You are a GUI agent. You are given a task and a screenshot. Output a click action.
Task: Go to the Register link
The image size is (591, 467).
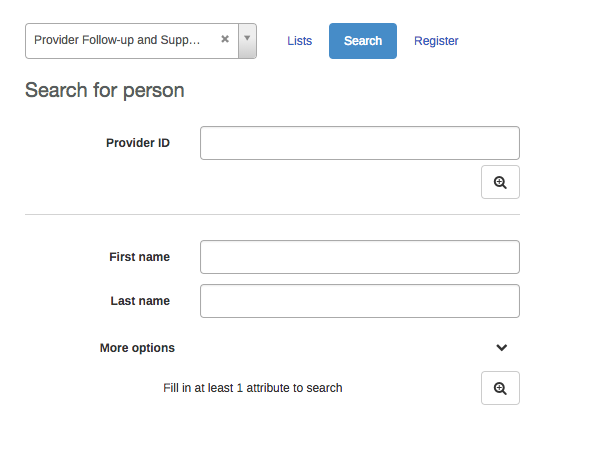coord(436,41)
